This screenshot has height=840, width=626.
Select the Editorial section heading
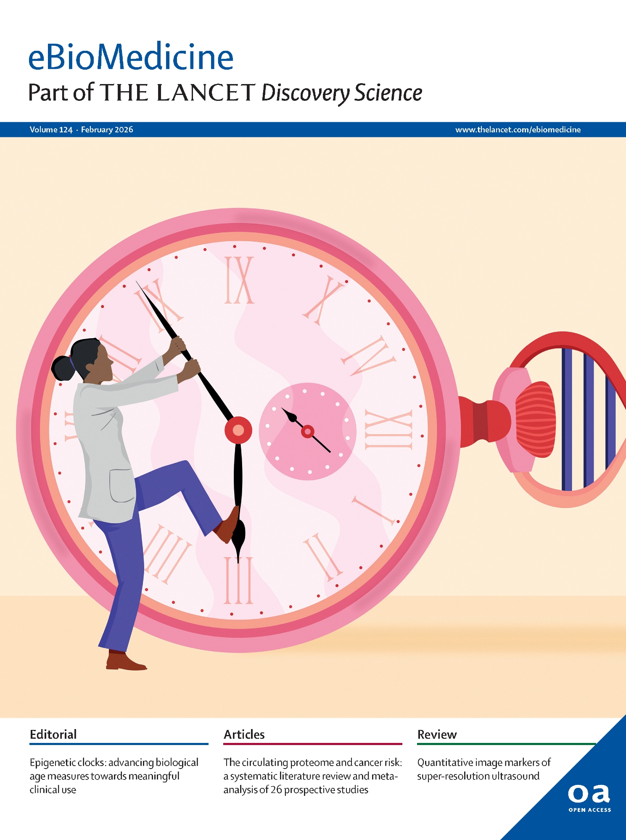point(53,735)
